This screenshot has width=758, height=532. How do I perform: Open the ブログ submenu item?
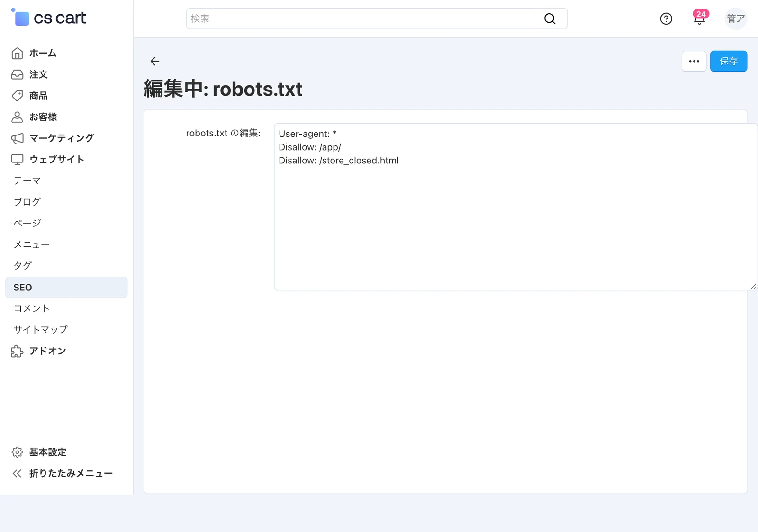coord(27,202)
